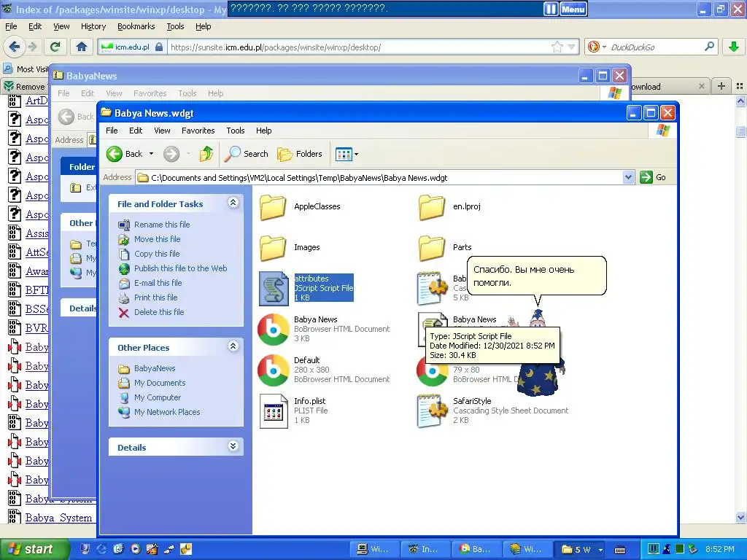Image resolution: width=747 pixels, height=560 pixels.
Task: Toggle the Folders pane button
Action: pos(300,154)
